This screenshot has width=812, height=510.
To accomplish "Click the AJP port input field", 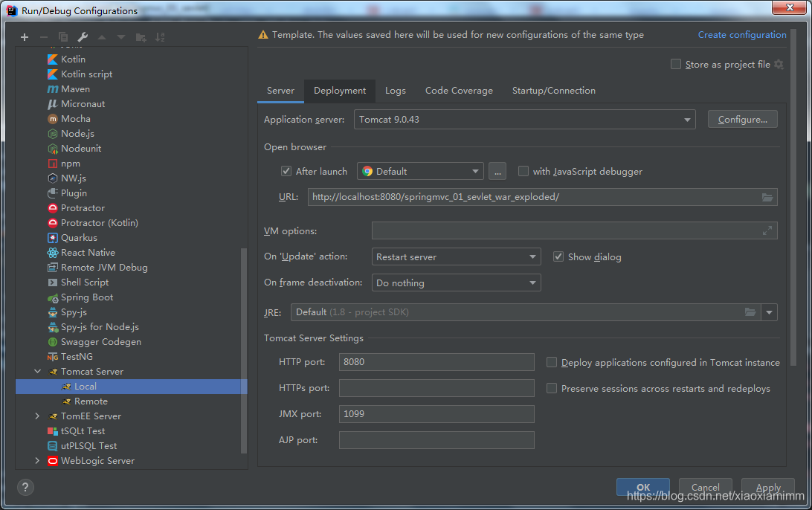I will (x=436, y=440).
